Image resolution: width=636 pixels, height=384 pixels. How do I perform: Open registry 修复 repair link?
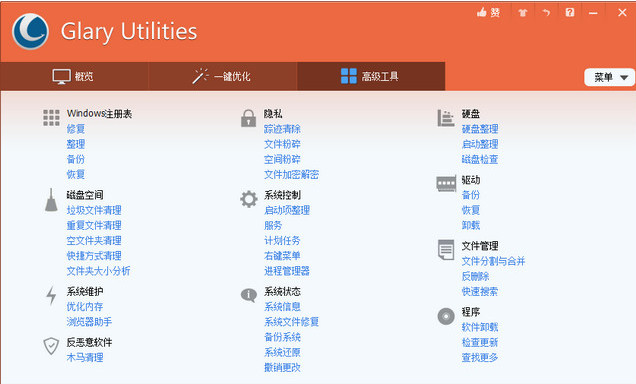(76, 129)
